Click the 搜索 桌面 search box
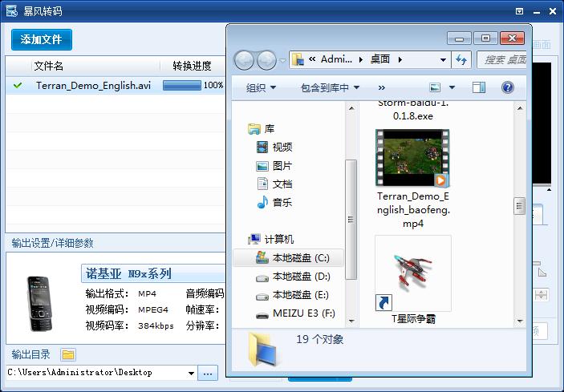This screenshot has height=392, width=564. point(502,59)
